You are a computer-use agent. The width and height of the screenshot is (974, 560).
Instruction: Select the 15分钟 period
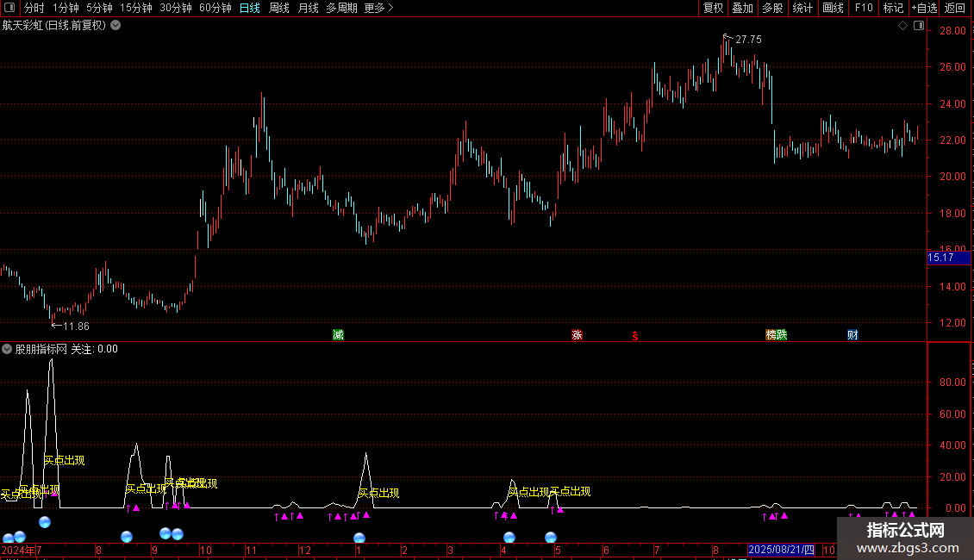136,8
